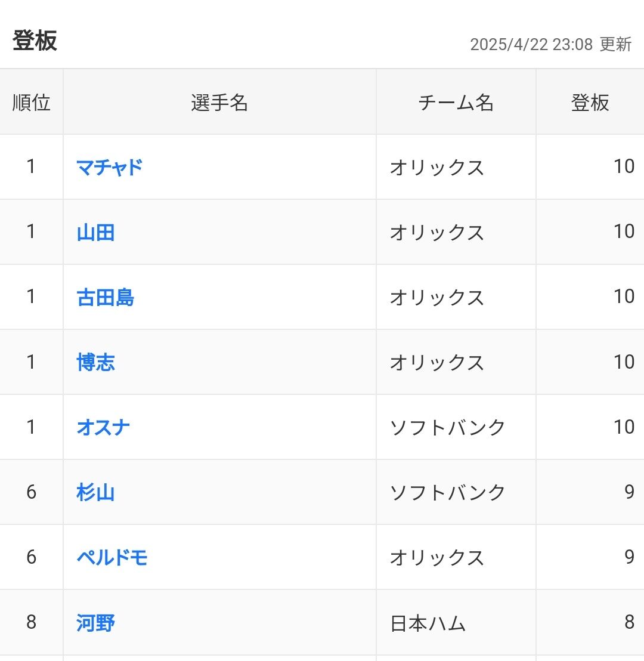Click the 2025/4/22 23:08 更新 timestamp
The image size is (644, 661).
[550, 45]
